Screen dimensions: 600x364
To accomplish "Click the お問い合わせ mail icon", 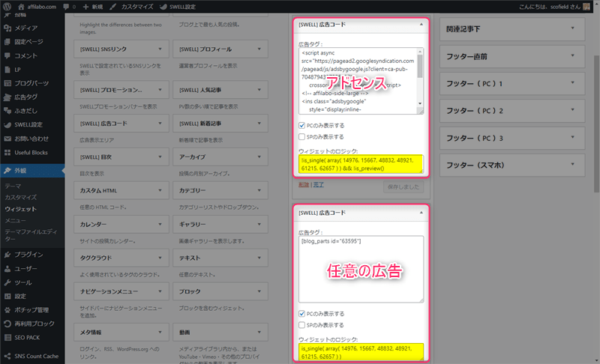I will tap(7, 139).
